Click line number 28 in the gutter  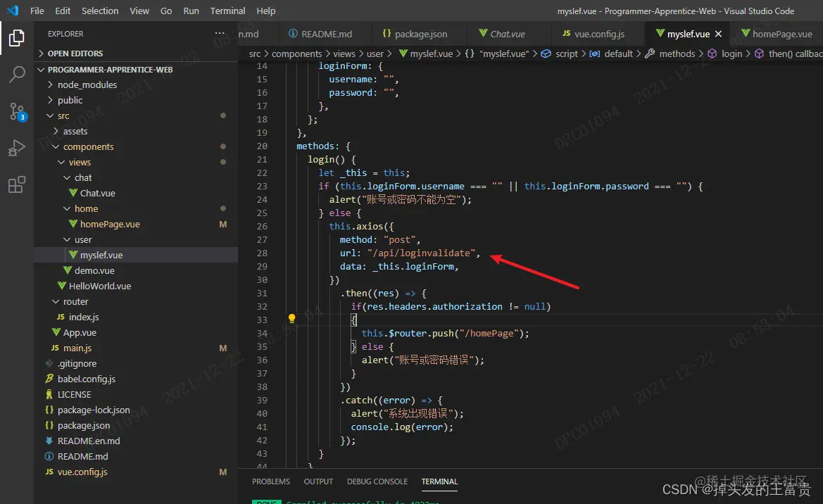point(262,253)
